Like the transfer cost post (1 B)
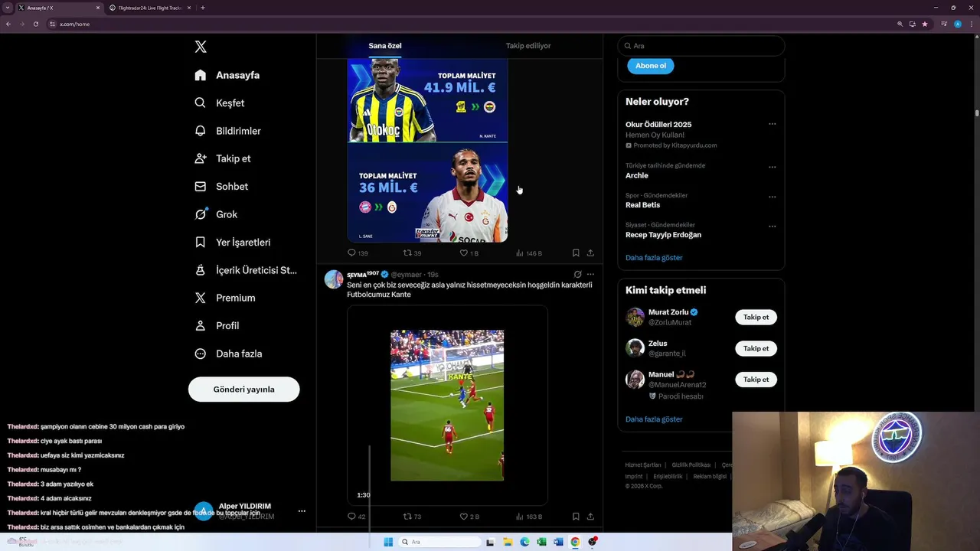This screenshot has width=980, height=551. [469, 253]
